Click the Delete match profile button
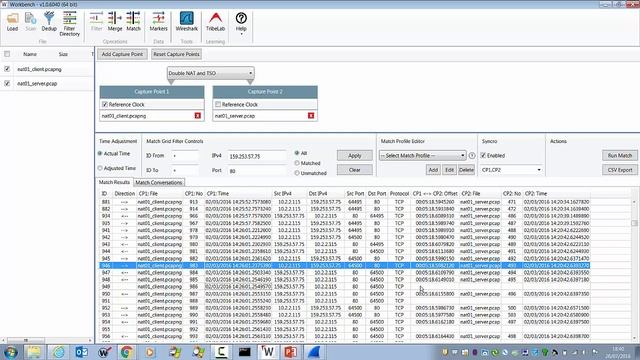 tap(466, 170)
